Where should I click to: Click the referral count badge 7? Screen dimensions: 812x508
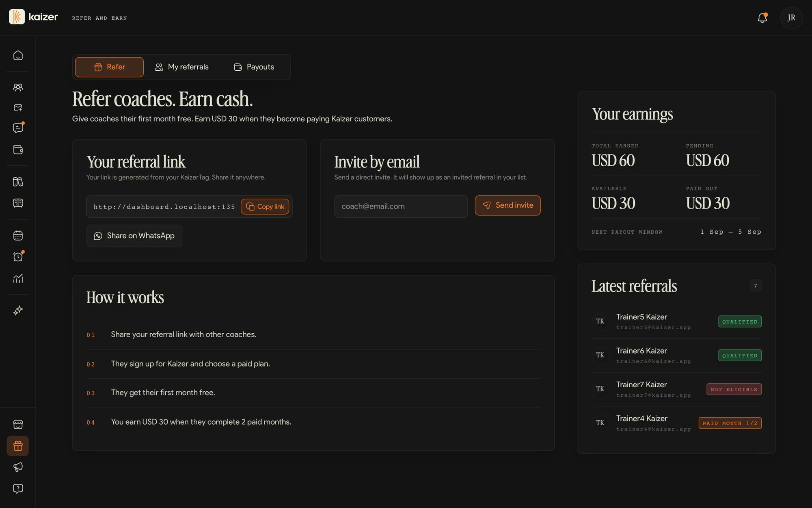coord(756,286)
